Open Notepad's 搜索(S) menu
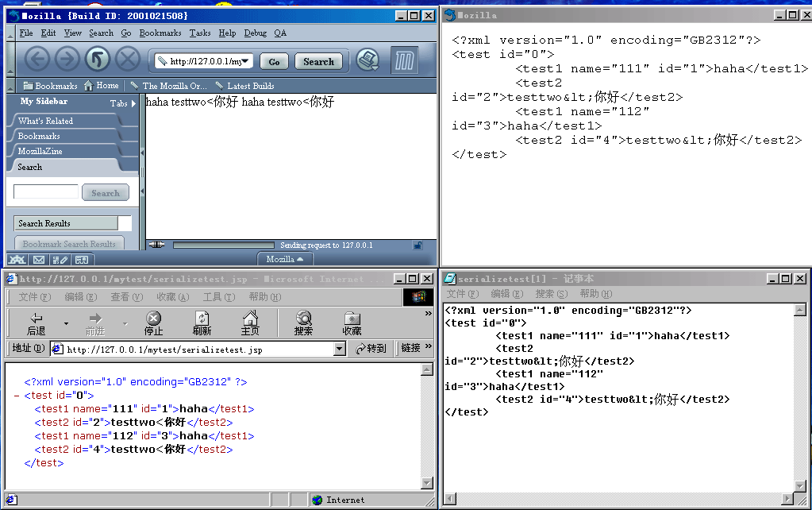This screenshot has height=510, width=812. pos(552,294)
